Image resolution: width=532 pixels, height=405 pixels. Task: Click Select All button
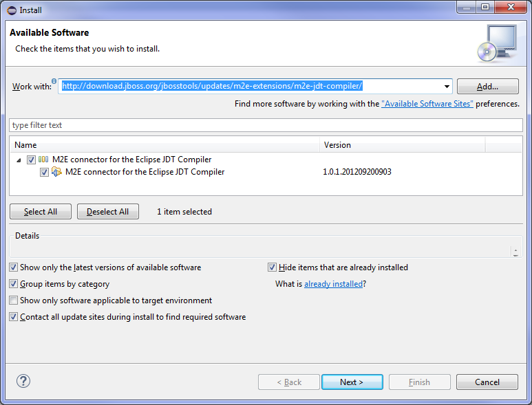coord(41,212)
